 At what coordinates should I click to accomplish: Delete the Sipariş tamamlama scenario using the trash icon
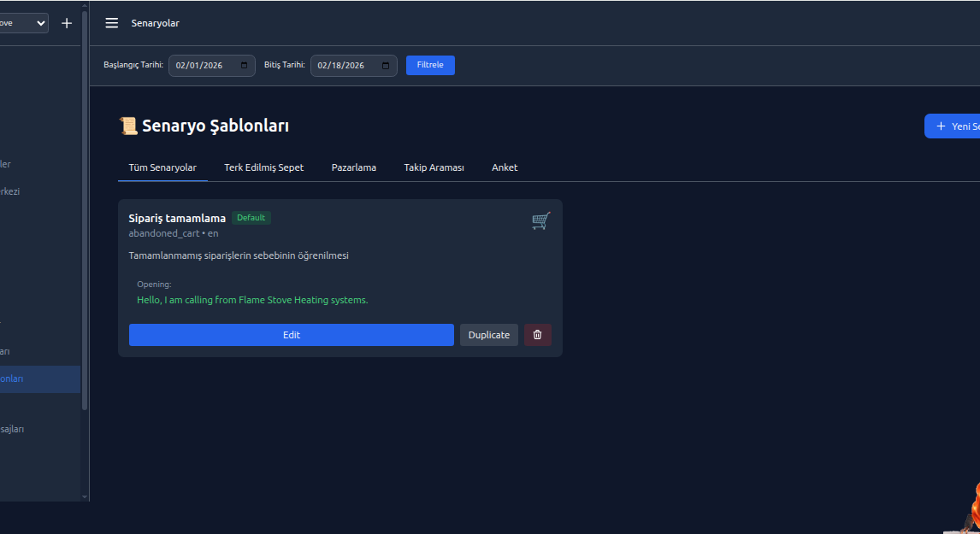[537, 334]
